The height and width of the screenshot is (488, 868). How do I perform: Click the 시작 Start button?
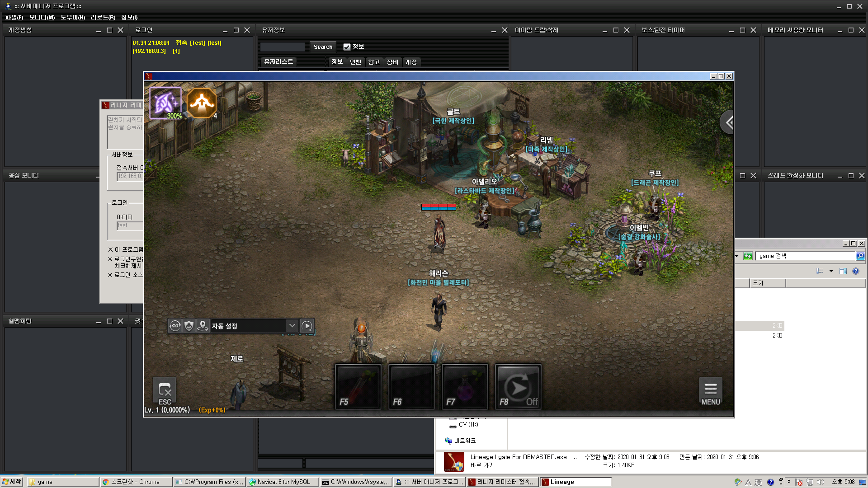point(12,482)
